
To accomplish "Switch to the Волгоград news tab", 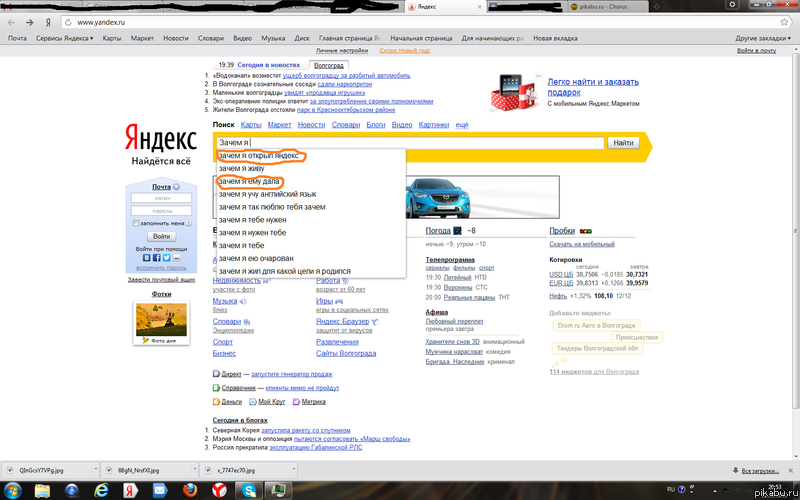I will [329, 65].
